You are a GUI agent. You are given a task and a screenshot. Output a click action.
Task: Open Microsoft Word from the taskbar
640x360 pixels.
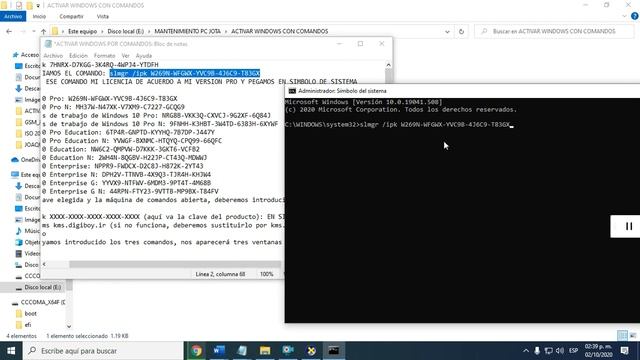pos(219,351)
